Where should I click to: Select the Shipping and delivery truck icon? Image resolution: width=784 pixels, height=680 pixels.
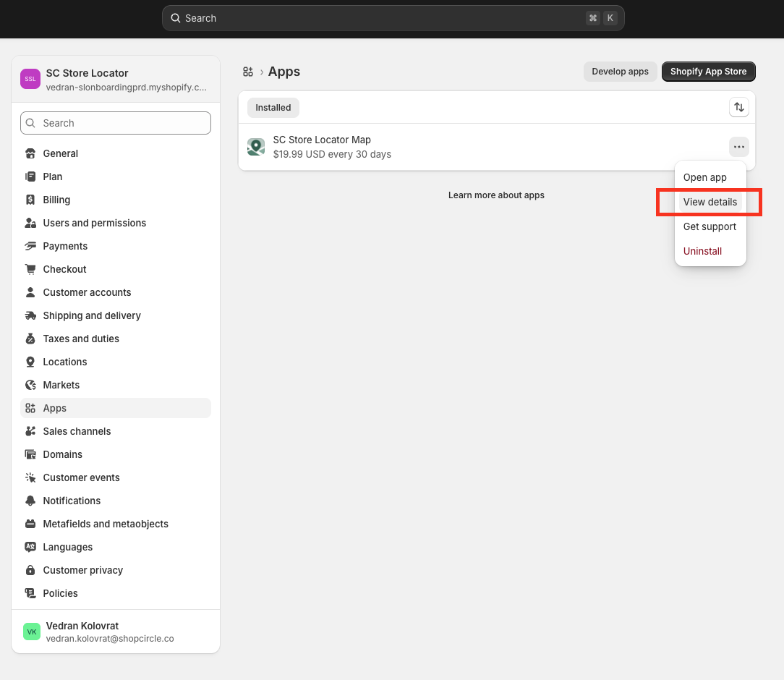(x=30, y=315)
